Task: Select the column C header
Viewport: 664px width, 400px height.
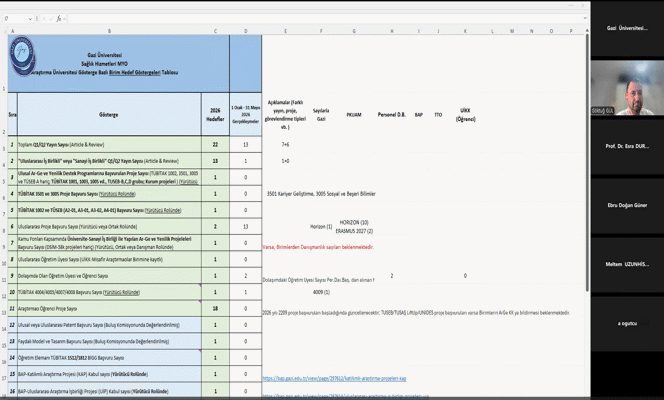Action: click(215, 31)
